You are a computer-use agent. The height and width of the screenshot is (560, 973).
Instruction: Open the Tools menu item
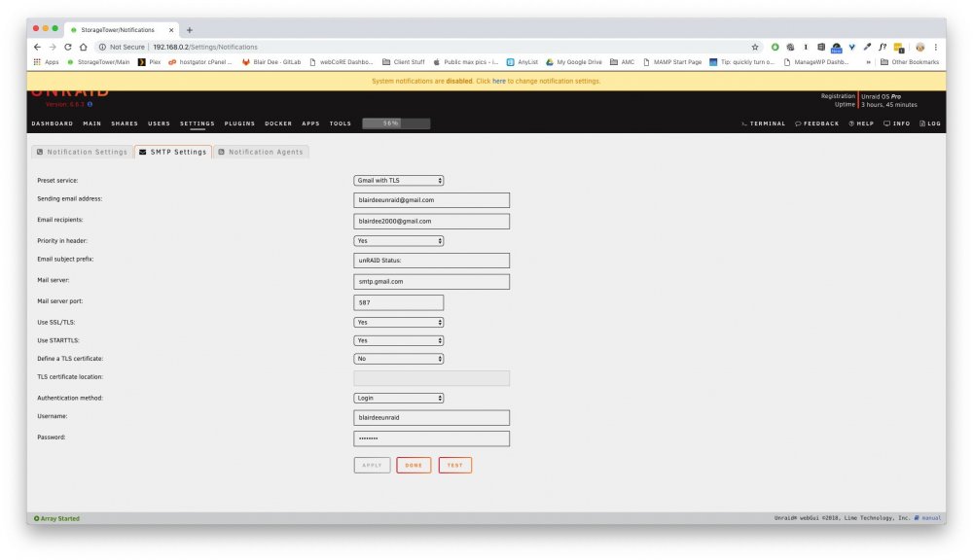[x=340, y=123]
